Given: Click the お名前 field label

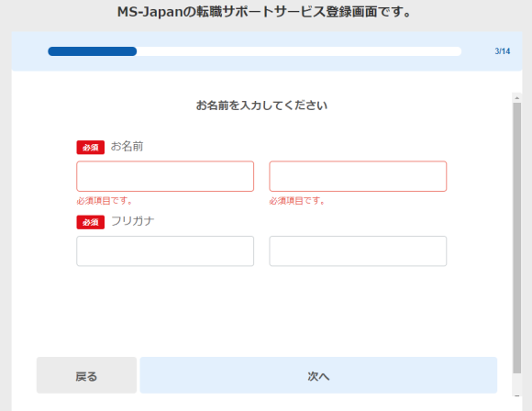Looking at the screenshot, I should [127, 147].
